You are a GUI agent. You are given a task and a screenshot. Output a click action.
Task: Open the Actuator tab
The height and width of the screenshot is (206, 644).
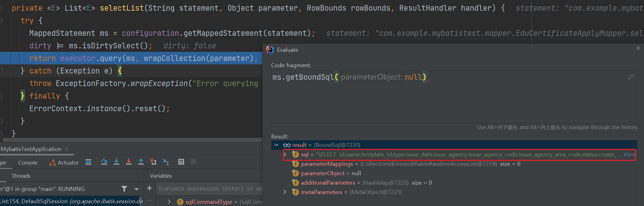64,163
